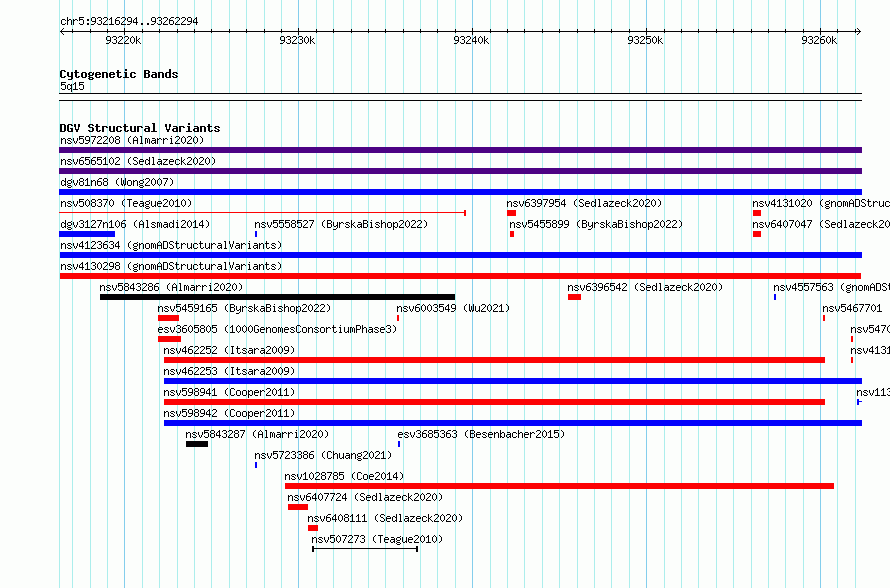Image resolution: width=890 pixels, height=588 pixels.
Task: Click the 93250k ruler label
Action: click(x=645, y=40)
